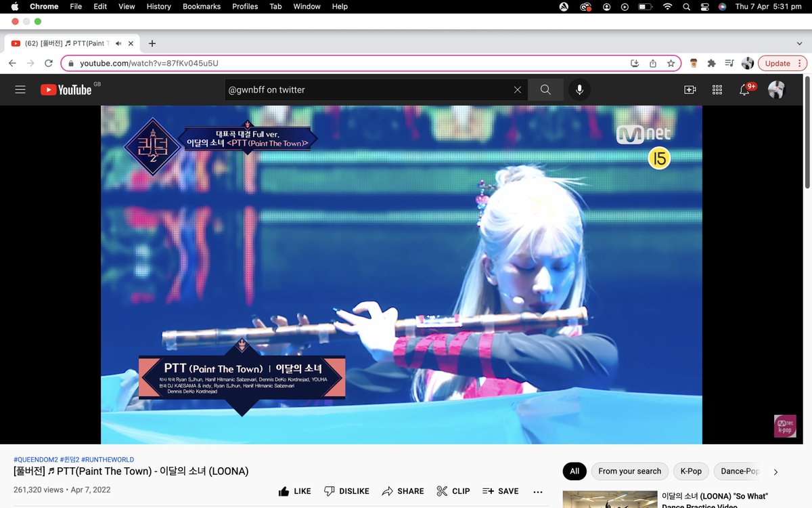Select the All filter chip
812x508 pixels.
point(574,471)
